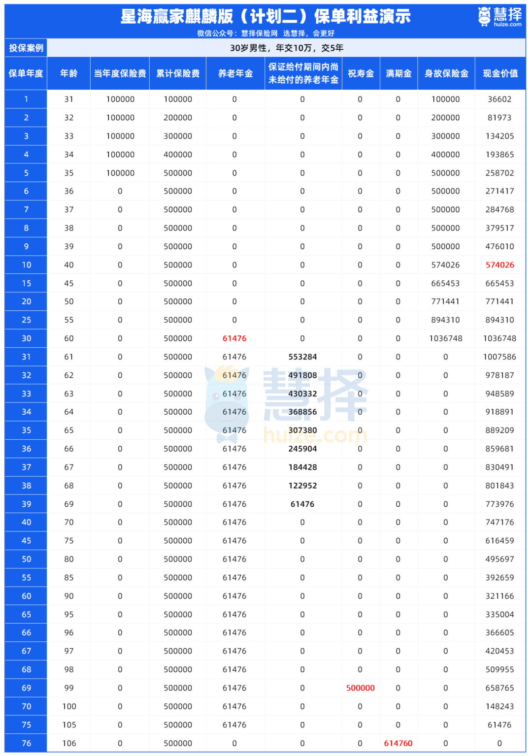Select the 现金价值 column header
Image resolution: width=532 pixels, height=756 pixels.
[x=500, y=73]
